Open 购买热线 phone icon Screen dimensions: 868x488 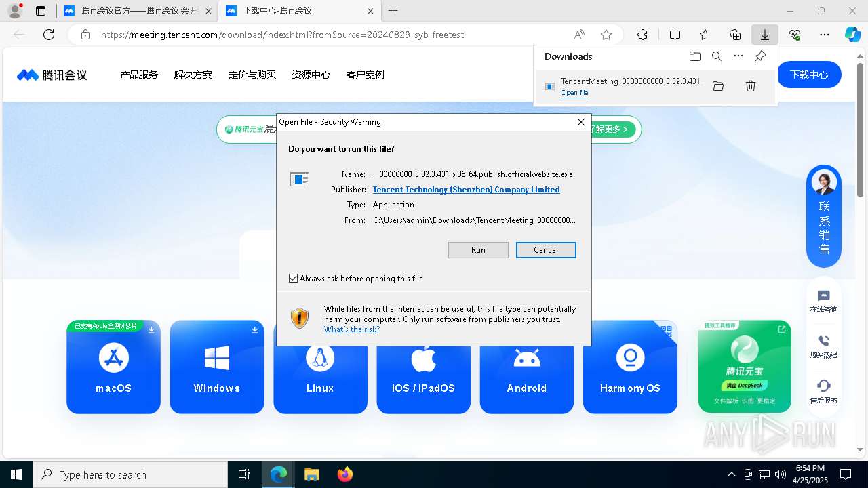[x=824, y=346]
